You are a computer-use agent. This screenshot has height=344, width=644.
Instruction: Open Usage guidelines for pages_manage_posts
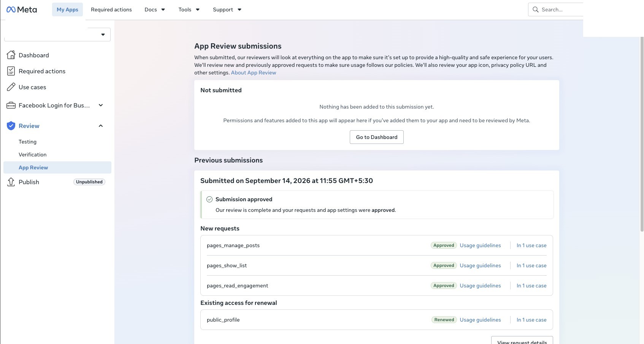[480, 245]
